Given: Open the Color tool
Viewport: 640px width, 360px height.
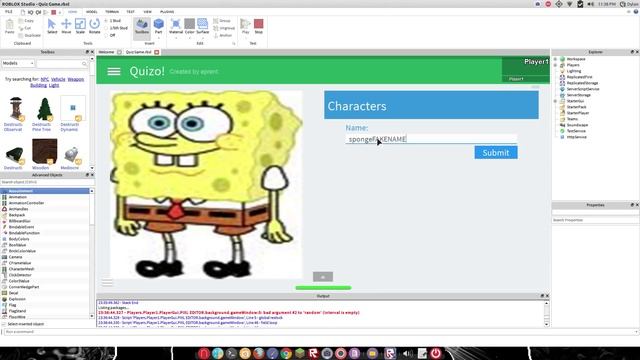Looking at the screenshot, I should click(189, 25).
